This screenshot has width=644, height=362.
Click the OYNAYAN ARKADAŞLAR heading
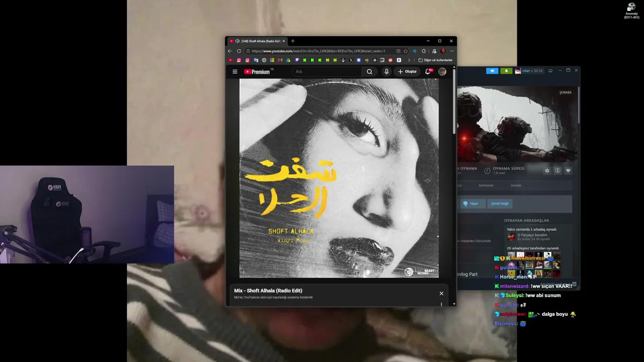tap(526, 220)
